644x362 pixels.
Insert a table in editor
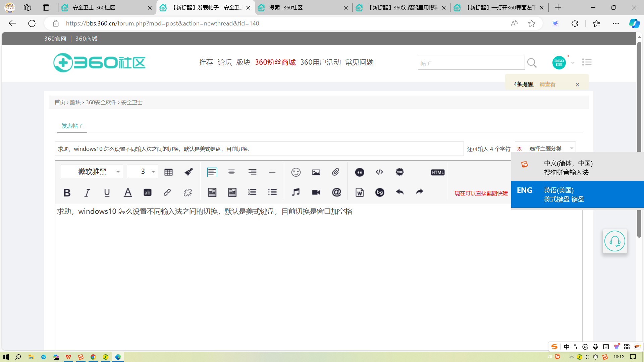point(168,172)
